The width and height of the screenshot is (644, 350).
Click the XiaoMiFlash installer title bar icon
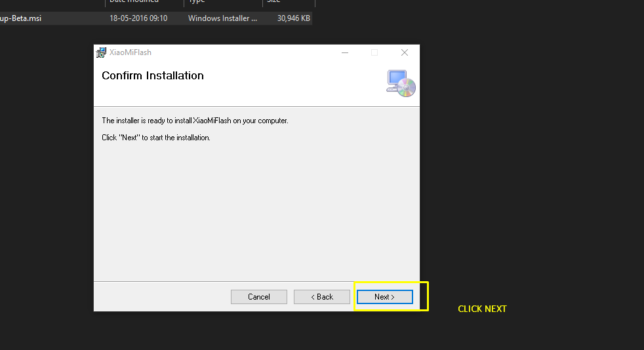[101, 52]
